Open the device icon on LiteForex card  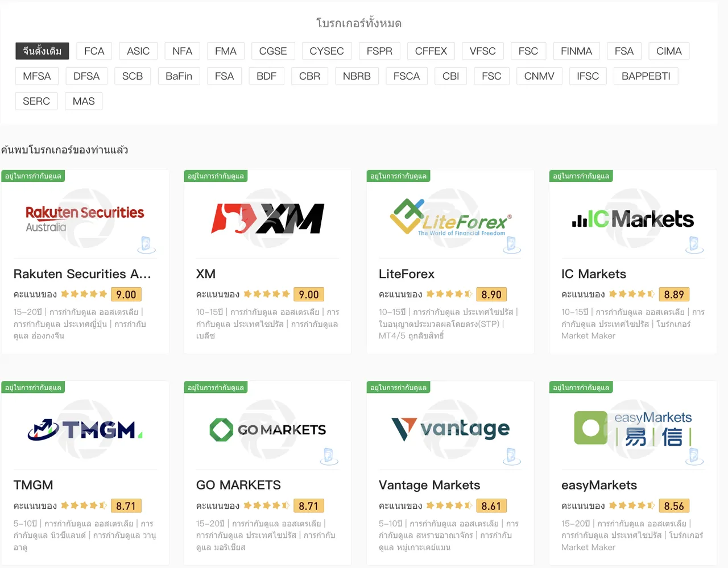(x=511, y=244)
